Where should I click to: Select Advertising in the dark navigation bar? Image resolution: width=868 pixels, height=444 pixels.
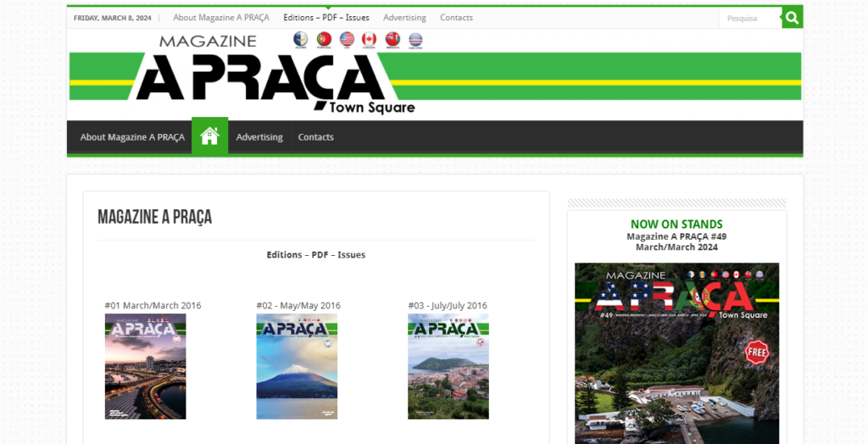coord(259,137)
